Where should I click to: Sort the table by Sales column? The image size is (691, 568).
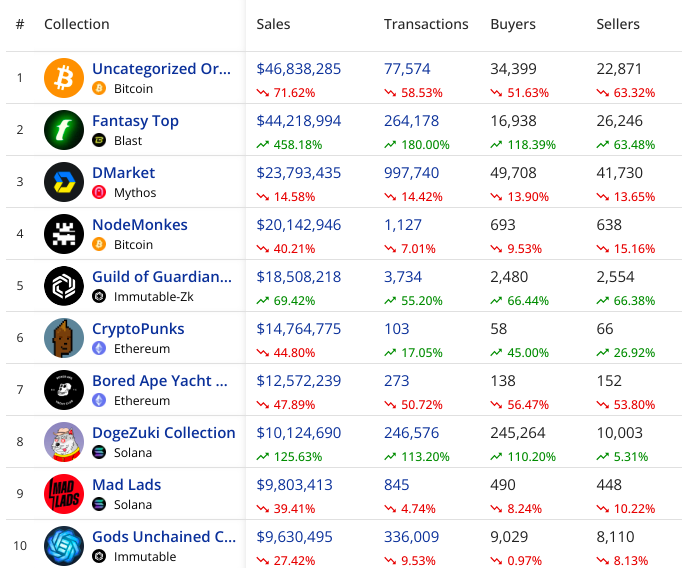274,24
